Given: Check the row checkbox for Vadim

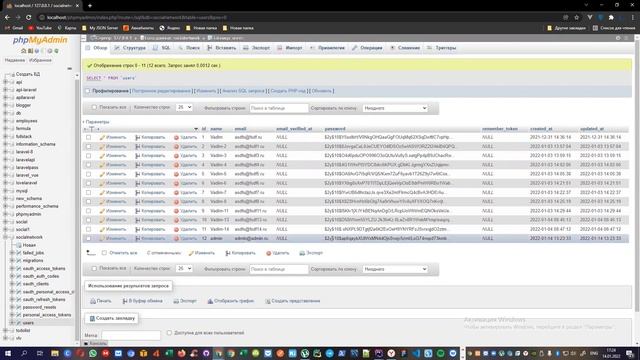Looking at the screenshot, I should click(x=89, y=138).
